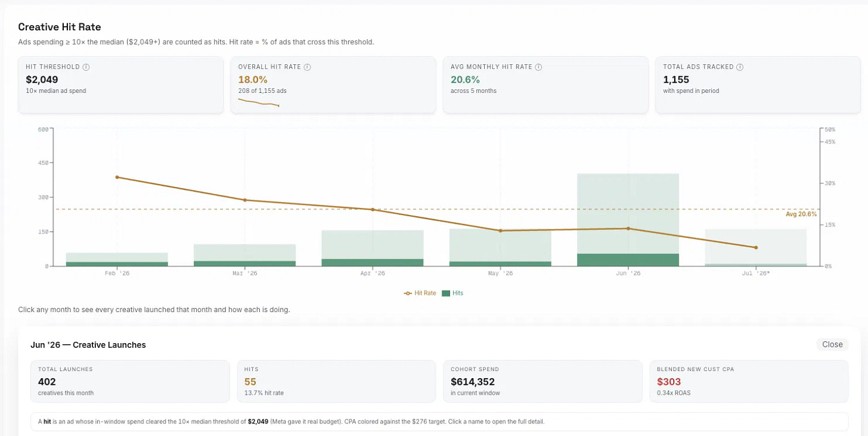Click the Hits 55 summary card
This screenshot has height=436, width=868.
click(x=336, y=381)
